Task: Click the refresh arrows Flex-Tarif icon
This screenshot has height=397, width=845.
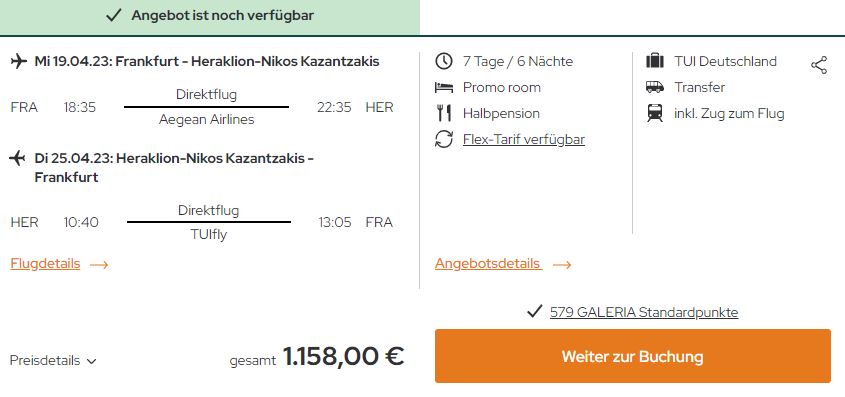Action: point(444,140)
